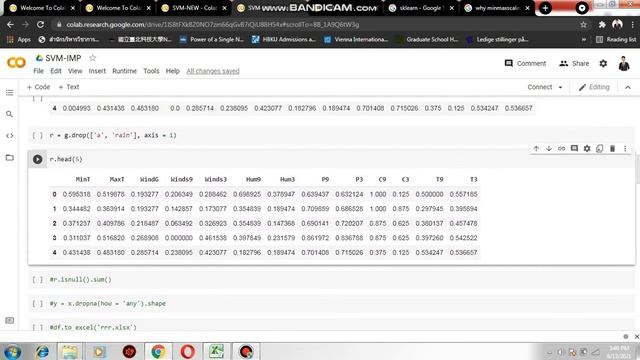The height and width of the screenshot is (360, 640).
Task: Open Chrome from the taskbar
Action: tap(158, 351)
